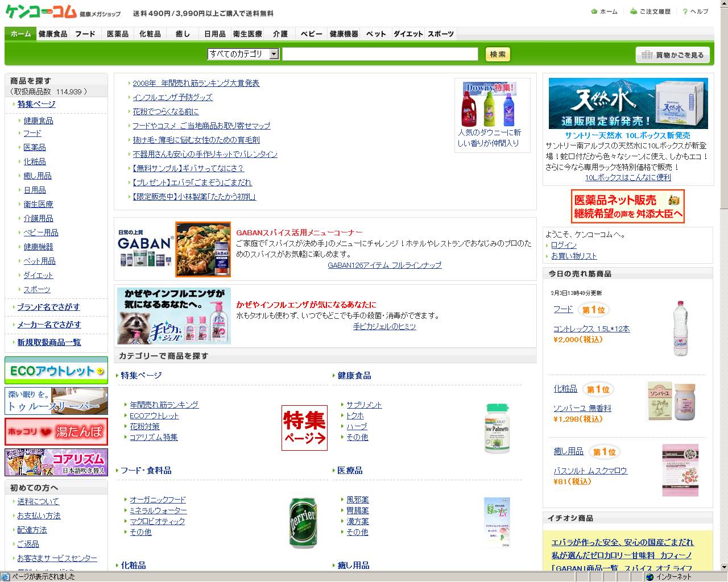Image resolution: width=728 pixels, height=582 pixels.
Task: Open 10Lボックスはこんなに便利 link
Action: click(x=628, y=177)
